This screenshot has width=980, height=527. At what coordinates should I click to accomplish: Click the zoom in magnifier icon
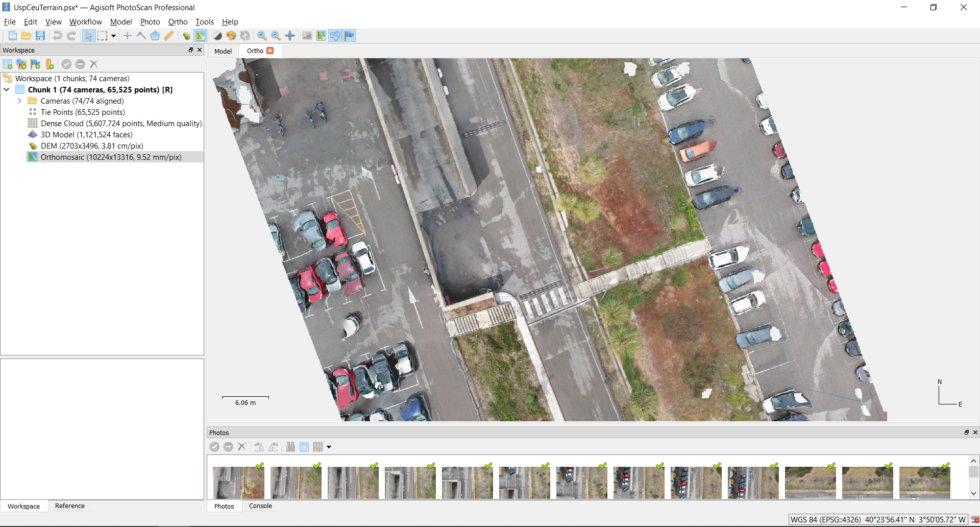(x=262, y=36)
